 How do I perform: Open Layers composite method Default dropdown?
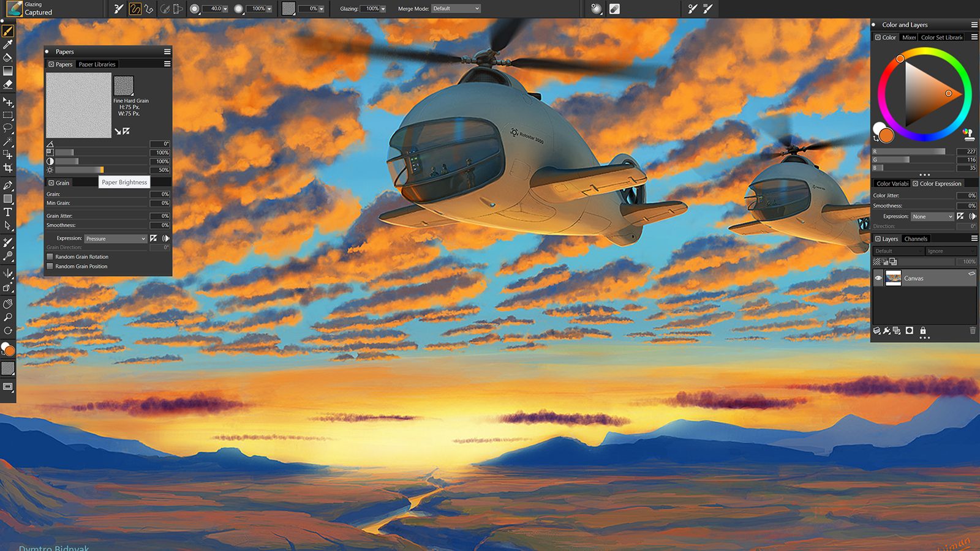pos(898,251)
